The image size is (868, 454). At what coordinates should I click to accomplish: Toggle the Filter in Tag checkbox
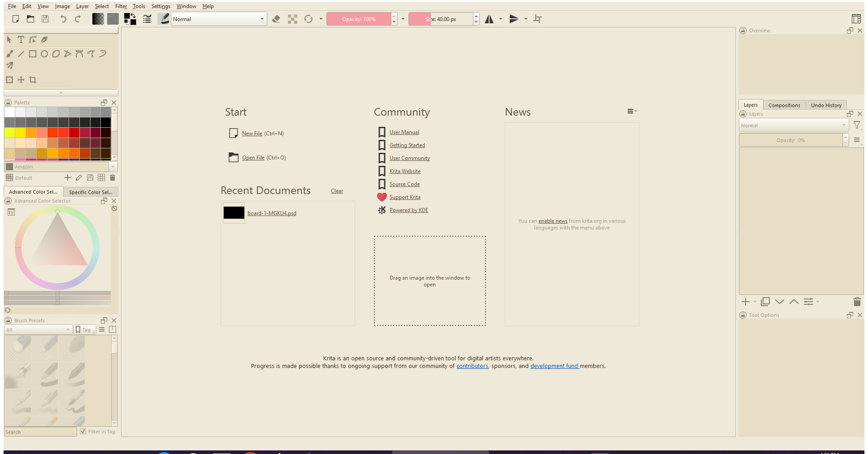[83, 431]
